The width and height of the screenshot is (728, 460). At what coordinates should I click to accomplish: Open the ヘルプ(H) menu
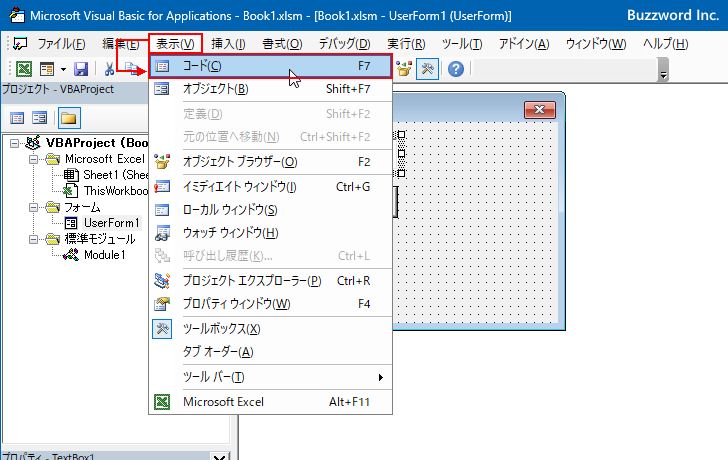[x=665, y=44]
